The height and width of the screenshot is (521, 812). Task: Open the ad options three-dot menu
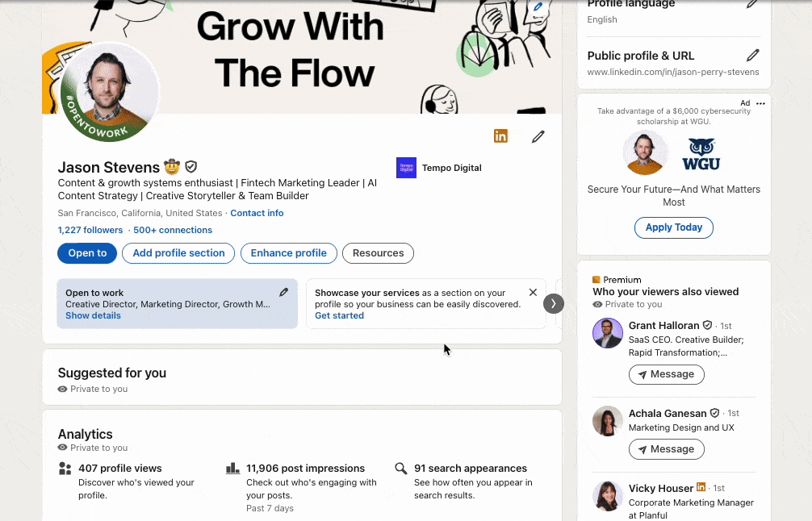[x=760, y=103]
